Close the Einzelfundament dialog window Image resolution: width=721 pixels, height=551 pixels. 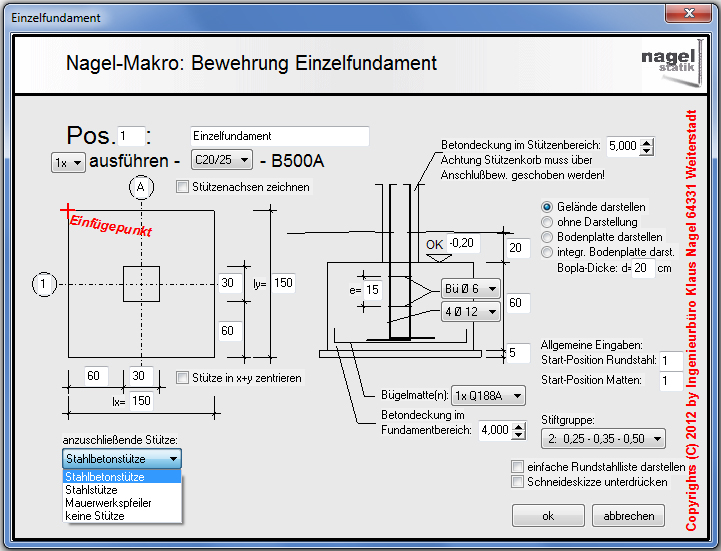point(685,14)
